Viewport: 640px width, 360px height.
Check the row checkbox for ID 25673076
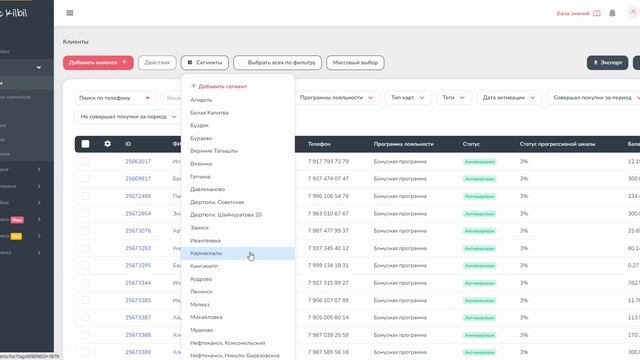(85, 231)
